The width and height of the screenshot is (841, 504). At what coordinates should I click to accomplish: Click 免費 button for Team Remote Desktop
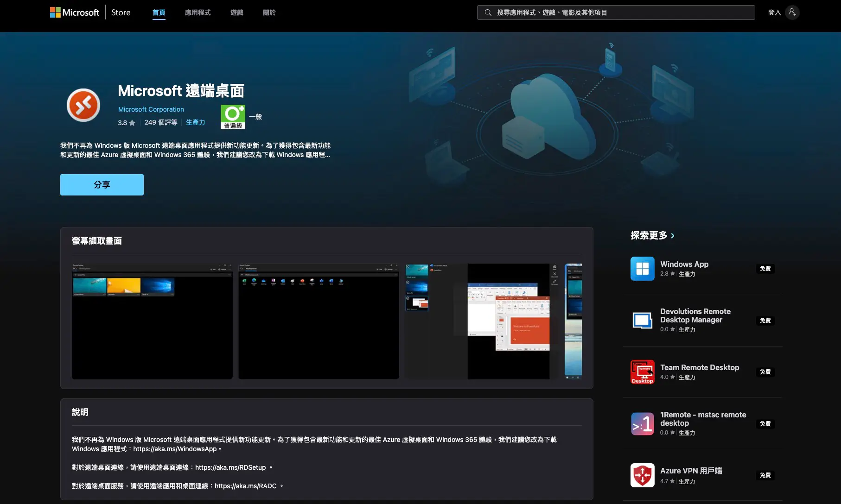tap(765, 372)
